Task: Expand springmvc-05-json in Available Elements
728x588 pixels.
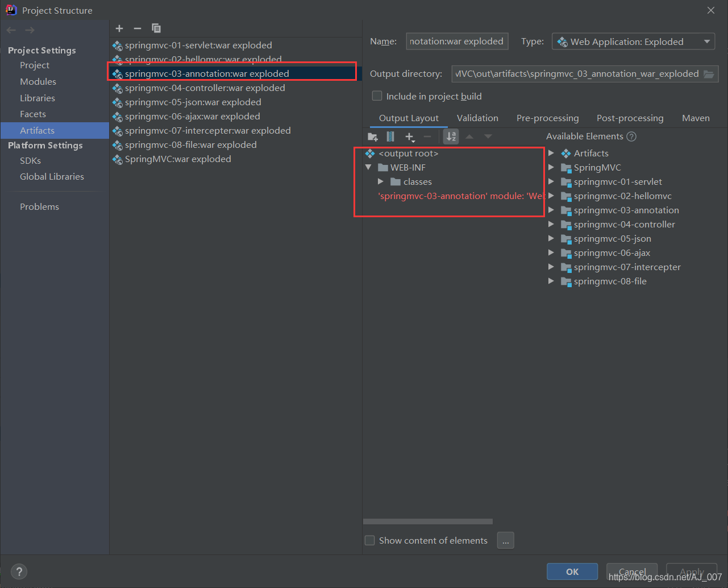Action: (551, 238)
